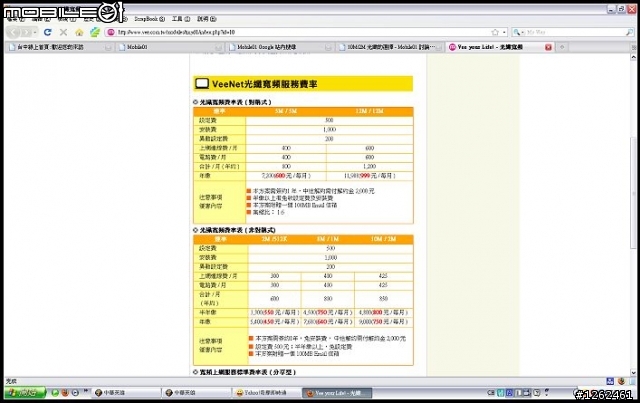Click the site identity icon in address bar

tap(111, 32)
